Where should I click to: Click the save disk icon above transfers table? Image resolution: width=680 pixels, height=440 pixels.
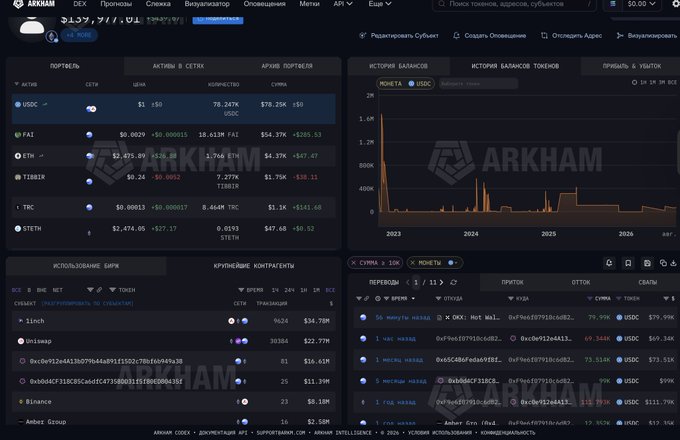tap(647, 263)
